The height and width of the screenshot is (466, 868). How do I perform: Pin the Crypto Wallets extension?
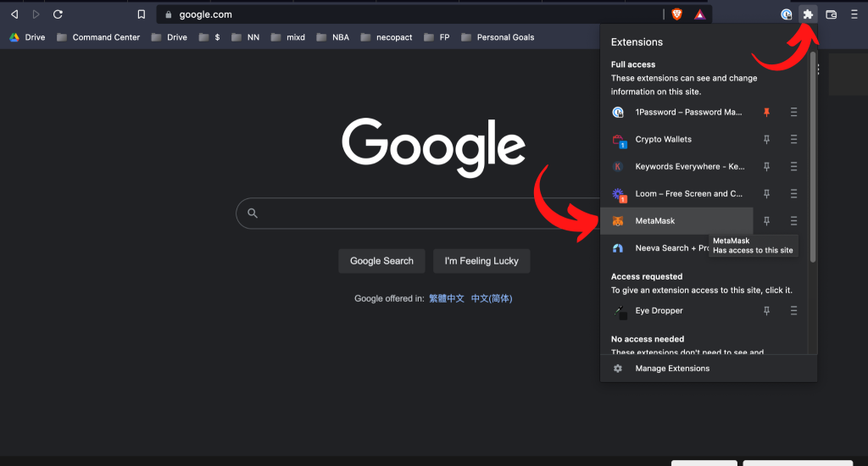[766, 140]
